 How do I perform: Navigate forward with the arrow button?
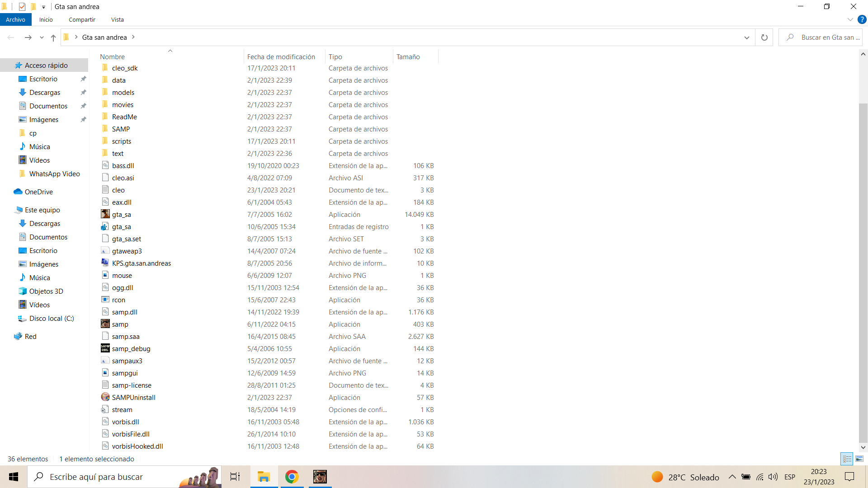28,38
